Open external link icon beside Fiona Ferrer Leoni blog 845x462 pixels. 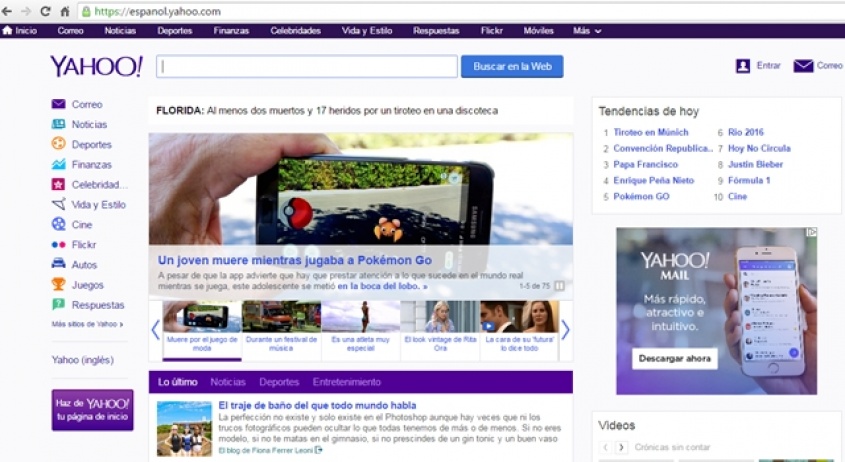coord(318,450)
